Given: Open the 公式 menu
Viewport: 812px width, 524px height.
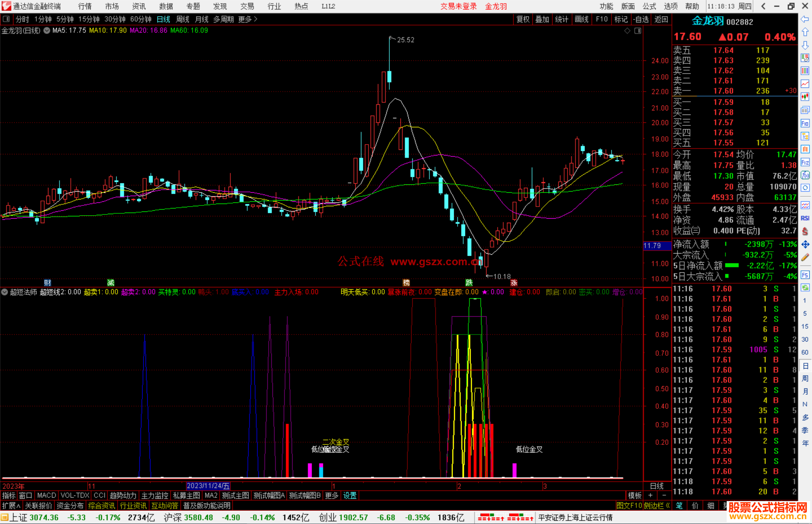Looking at the screenshot, I should pos(649,6).
